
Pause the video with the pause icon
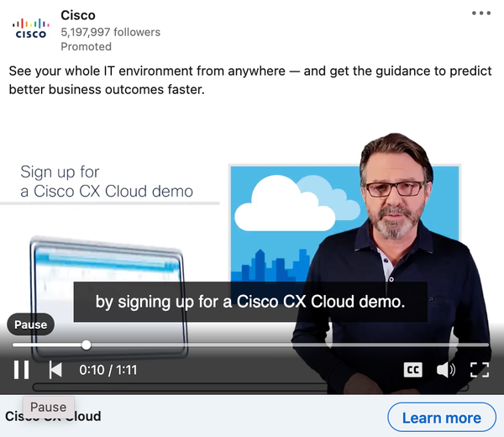(x=21, y=370)
